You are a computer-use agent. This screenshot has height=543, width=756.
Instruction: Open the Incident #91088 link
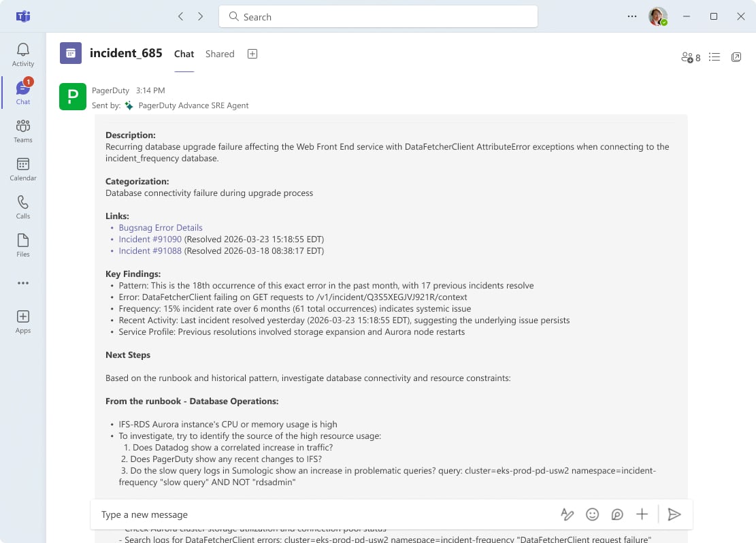click(x=150, y=251)
